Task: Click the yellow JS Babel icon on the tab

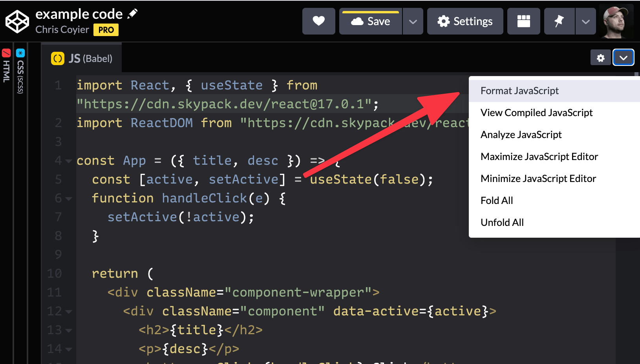Action: pos(58,58)
